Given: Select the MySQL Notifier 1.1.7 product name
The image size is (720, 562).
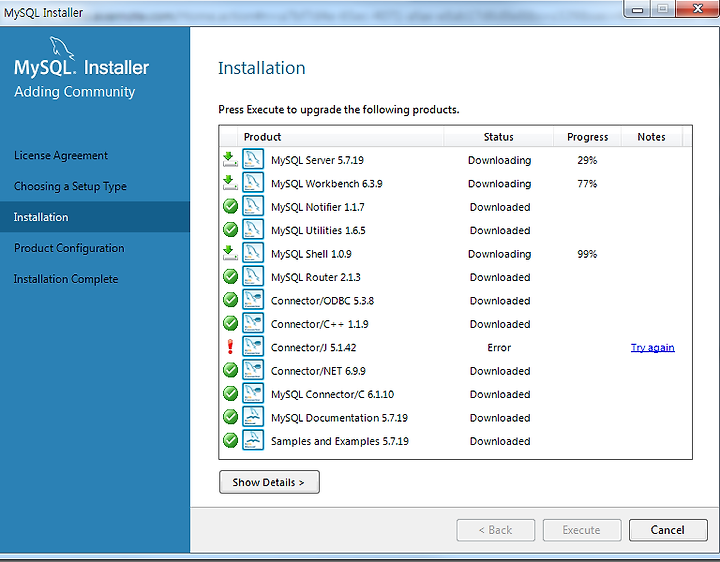Looking at the screenshot, I should click(x=318, y=207).
